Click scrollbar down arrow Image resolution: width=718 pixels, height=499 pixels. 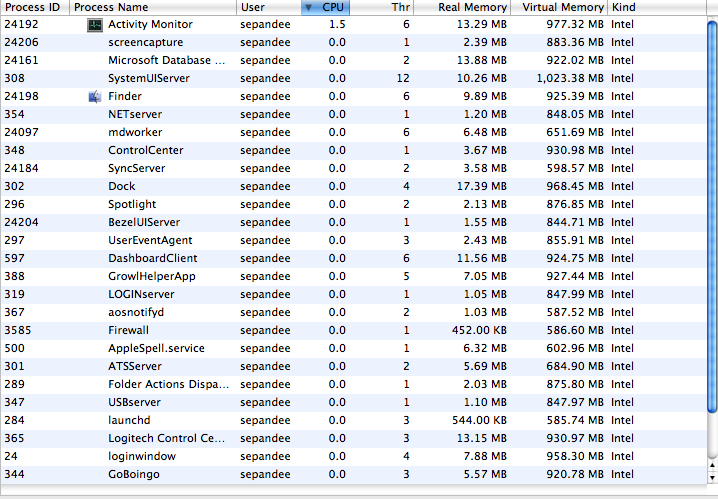712,477
